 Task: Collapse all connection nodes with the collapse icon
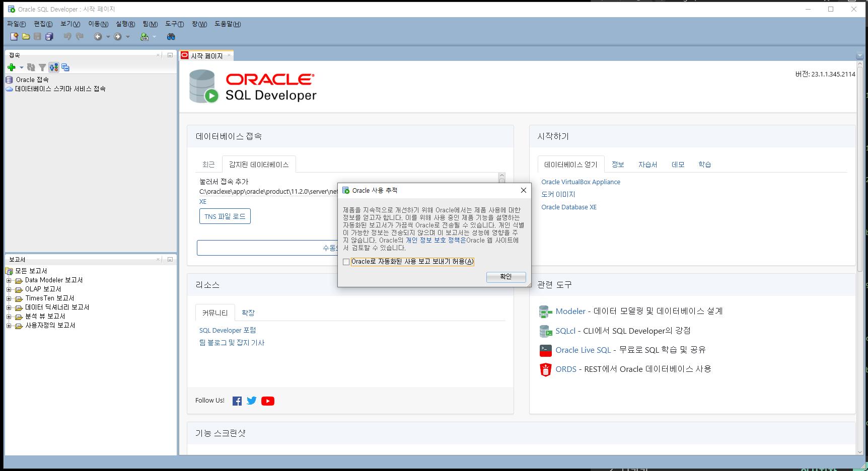click(65, 67)
